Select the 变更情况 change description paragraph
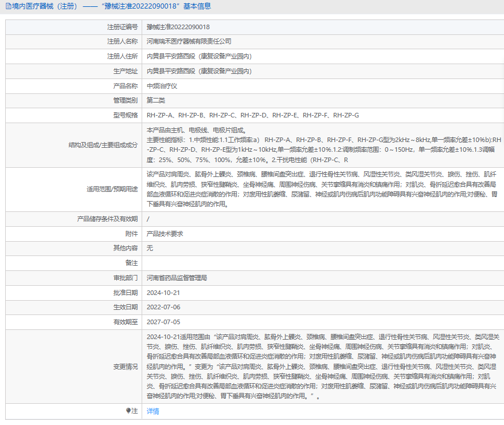Viewport: 504px width, 425px height. click(323, 366)
